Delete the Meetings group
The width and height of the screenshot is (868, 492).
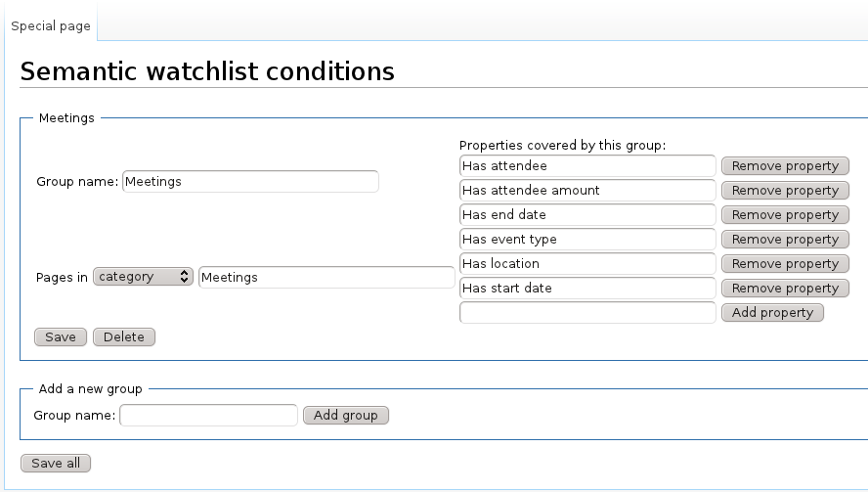click(124, 336)
